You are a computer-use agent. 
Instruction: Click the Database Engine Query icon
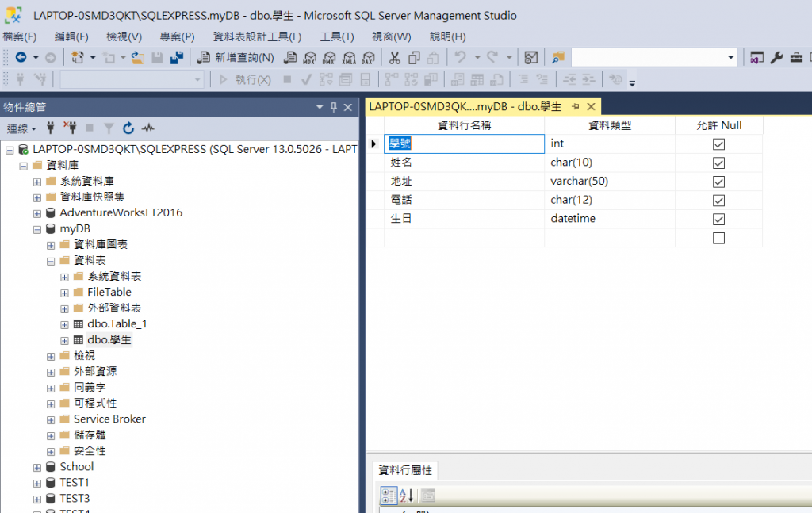pos(290,57)
